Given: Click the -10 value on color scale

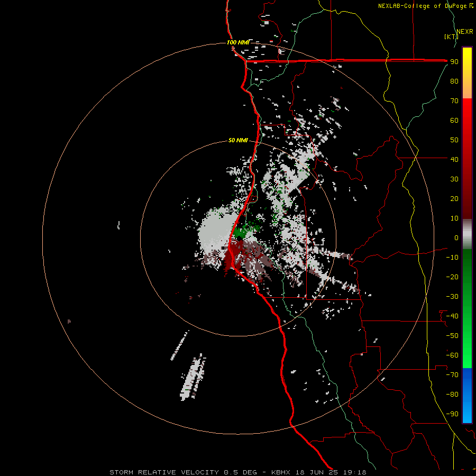Looking at the screenshot, I should pos(452,258).
